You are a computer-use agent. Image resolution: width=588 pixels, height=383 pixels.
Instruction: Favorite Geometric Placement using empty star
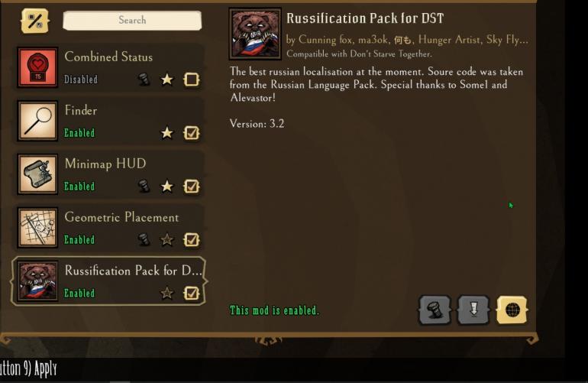(167, 239)
